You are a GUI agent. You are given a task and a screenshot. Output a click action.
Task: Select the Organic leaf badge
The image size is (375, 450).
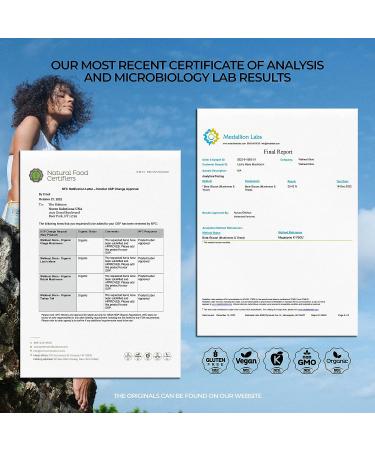tap(337, 361)
